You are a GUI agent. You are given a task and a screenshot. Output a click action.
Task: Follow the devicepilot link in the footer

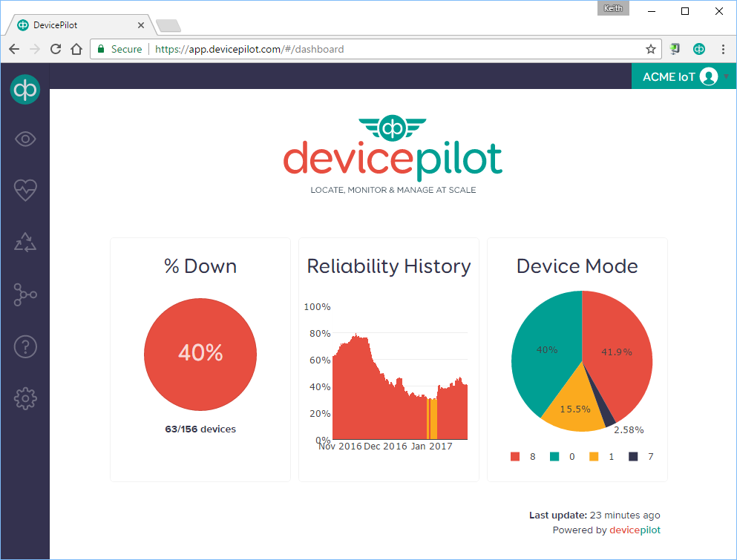pos(635,530)
